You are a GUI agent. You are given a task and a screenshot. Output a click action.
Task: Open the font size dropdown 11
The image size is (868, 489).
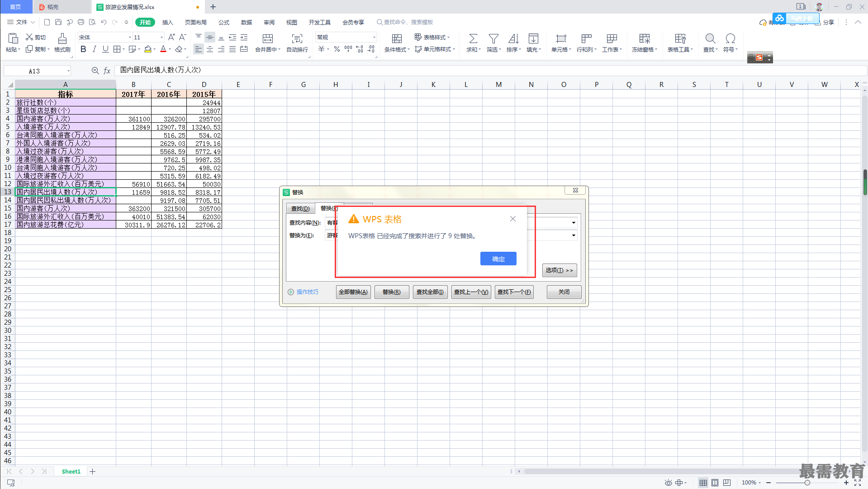click(x=161, y=37)
